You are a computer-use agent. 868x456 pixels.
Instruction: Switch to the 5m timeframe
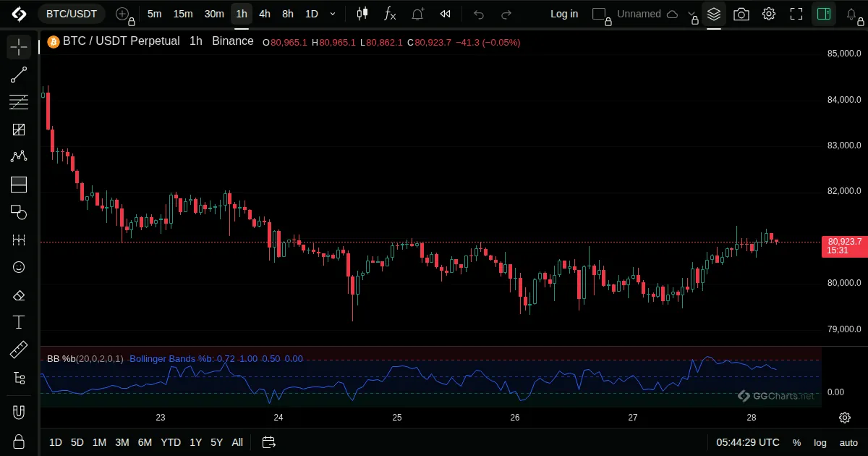(x=154, y=14)
